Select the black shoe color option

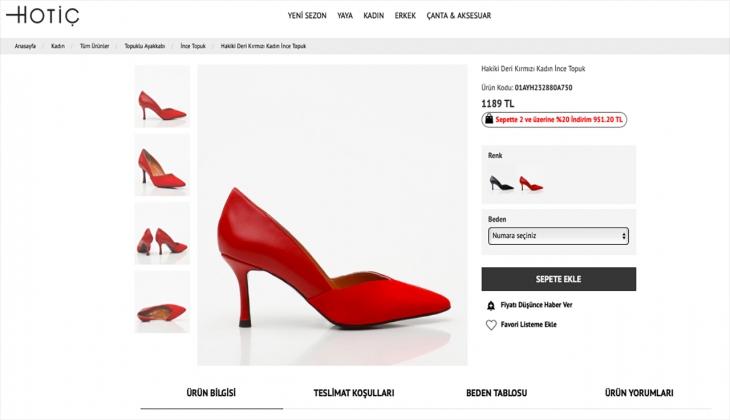pyautogui.click(x=501, y=182)
